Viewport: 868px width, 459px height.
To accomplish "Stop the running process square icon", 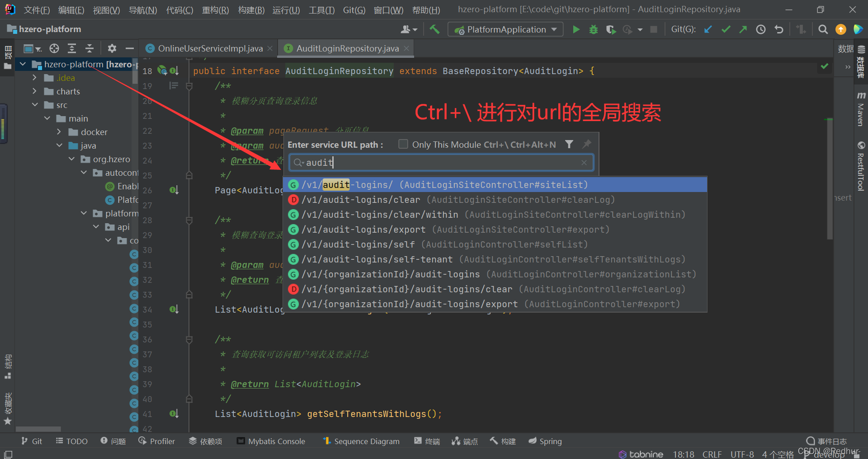I will point(654,29).
